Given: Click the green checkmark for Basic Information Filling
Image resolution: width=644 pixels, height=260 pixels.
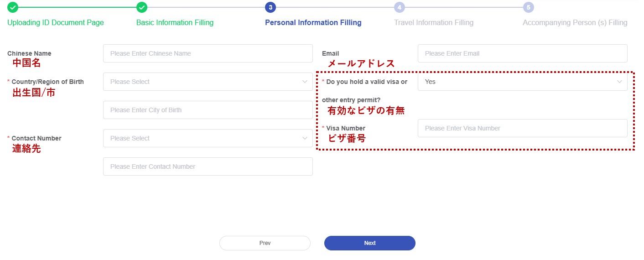Looking at the screenshot, I should tap(142, 7).
